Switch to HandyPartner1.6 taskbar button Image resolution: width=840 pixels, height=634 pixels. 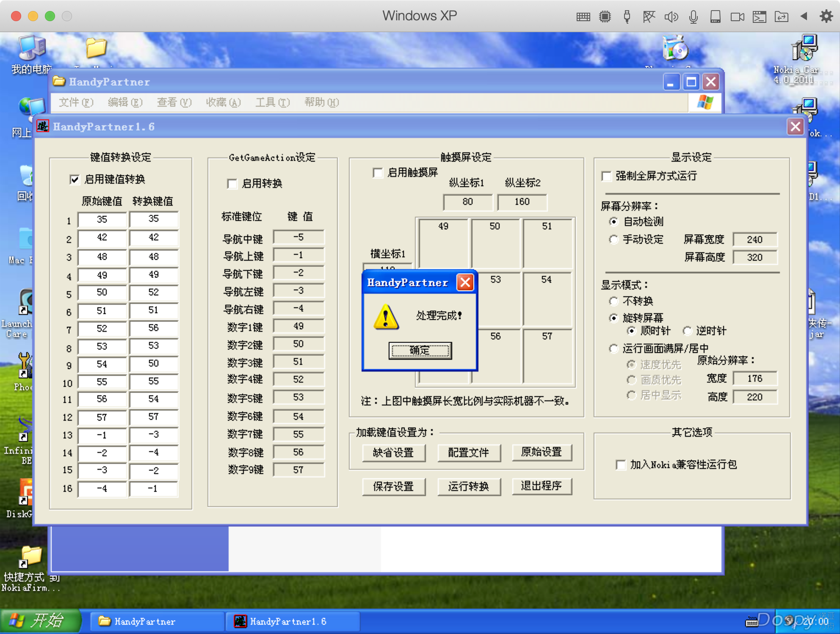click(x=293, y=621)
